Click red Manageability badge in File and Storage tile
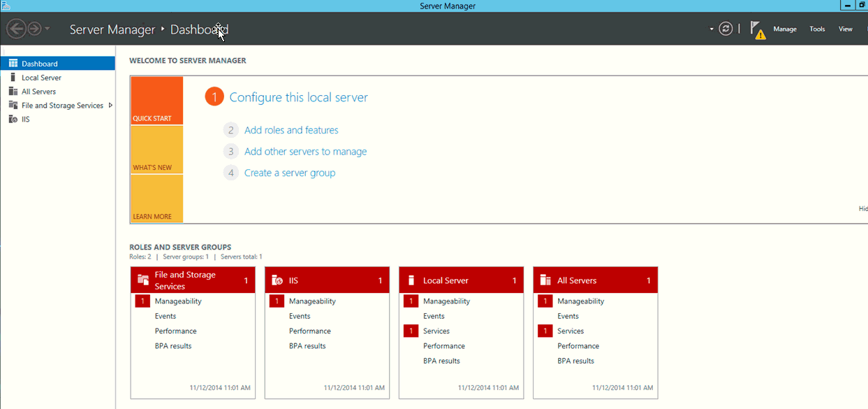 (x=142, y=301)
